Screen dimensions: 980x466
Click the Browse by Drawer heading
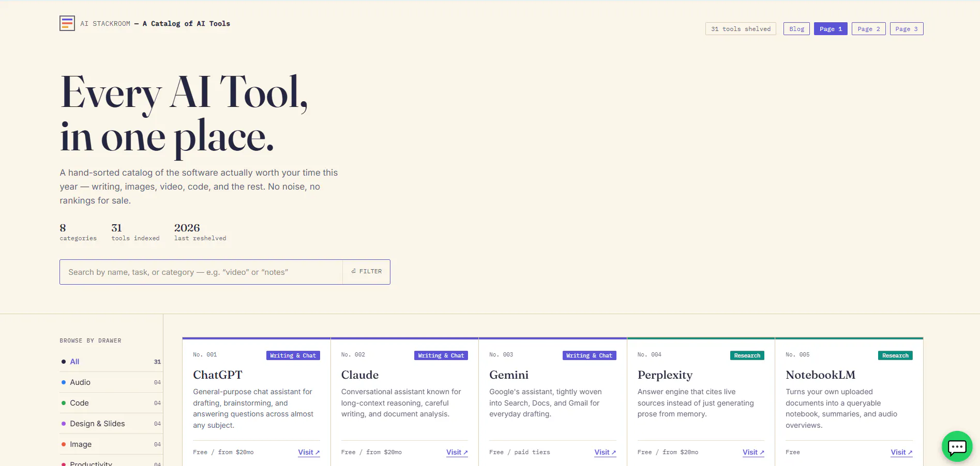[91, 341]
